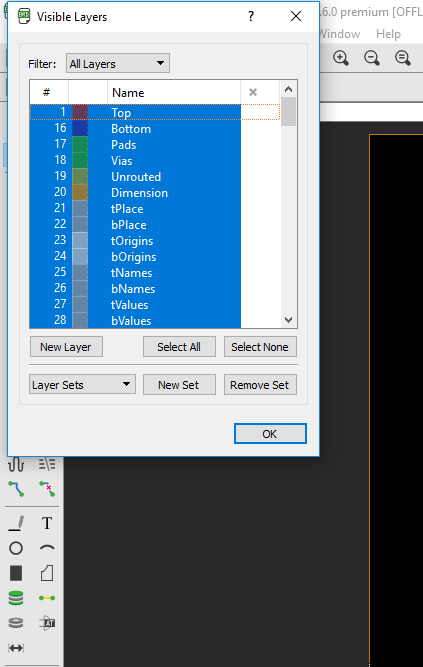The image size is (423, 667).
Task: Select the Pads layer row
Action: coord(155,145)
